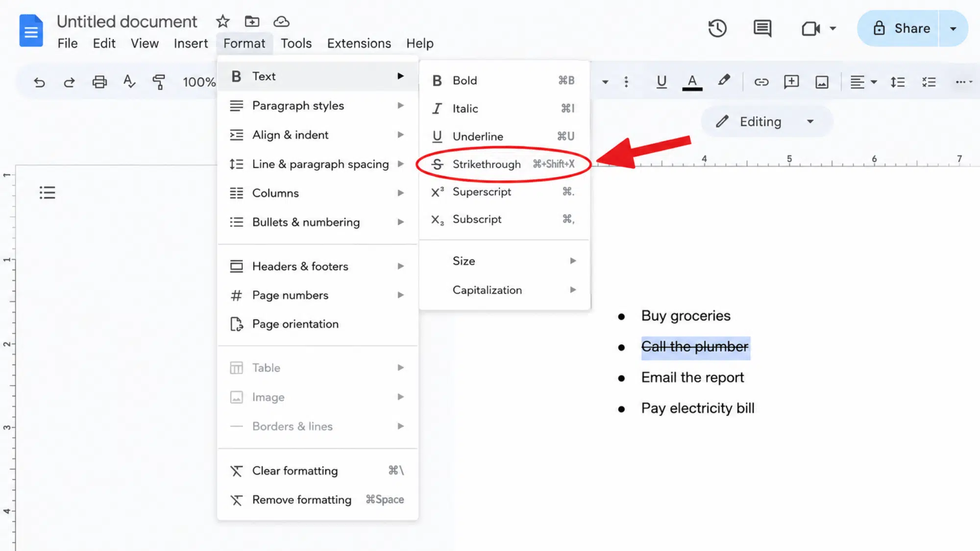Viewport: 980px width, 551px height.
Task: Insert link toolbar icon
Action: (761, 82)
